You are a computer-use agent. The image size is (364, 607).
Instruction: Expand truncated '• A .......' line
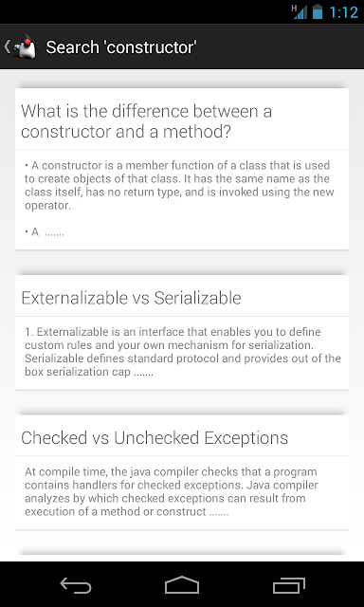45,232
